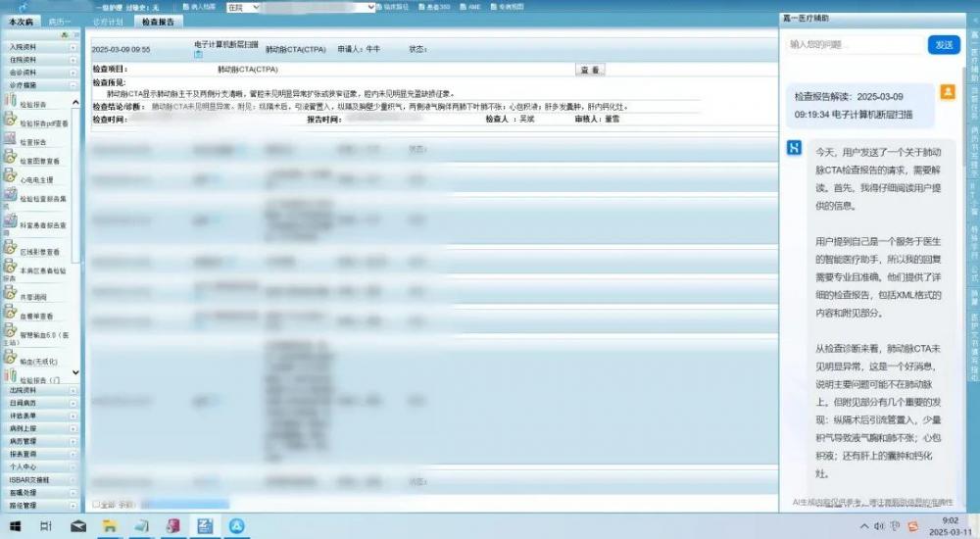This screenshot has width=980, height=539.
Task: Click the sidebar list scroll-down arrow
Action: 75,372
